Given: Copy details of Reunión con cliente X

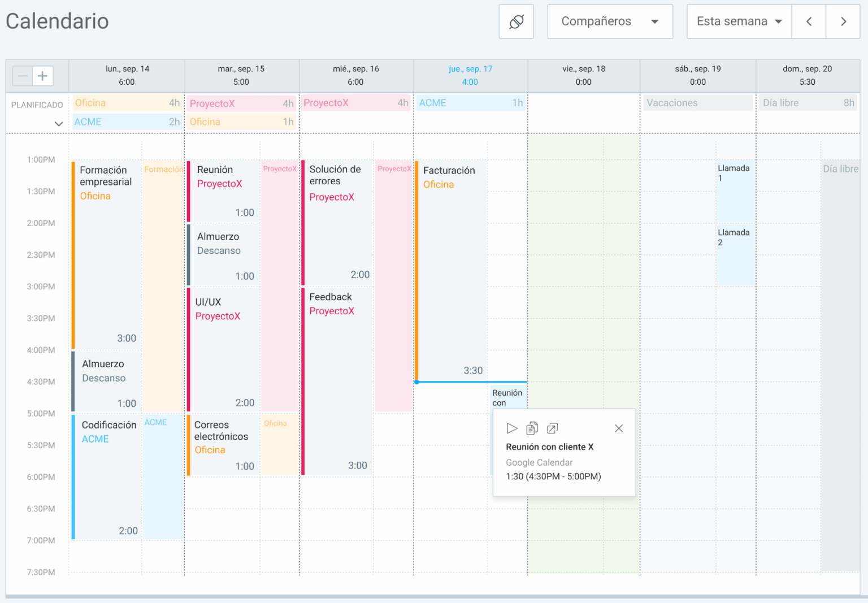Looking at the screenshot, I should (x=532, y=428).
